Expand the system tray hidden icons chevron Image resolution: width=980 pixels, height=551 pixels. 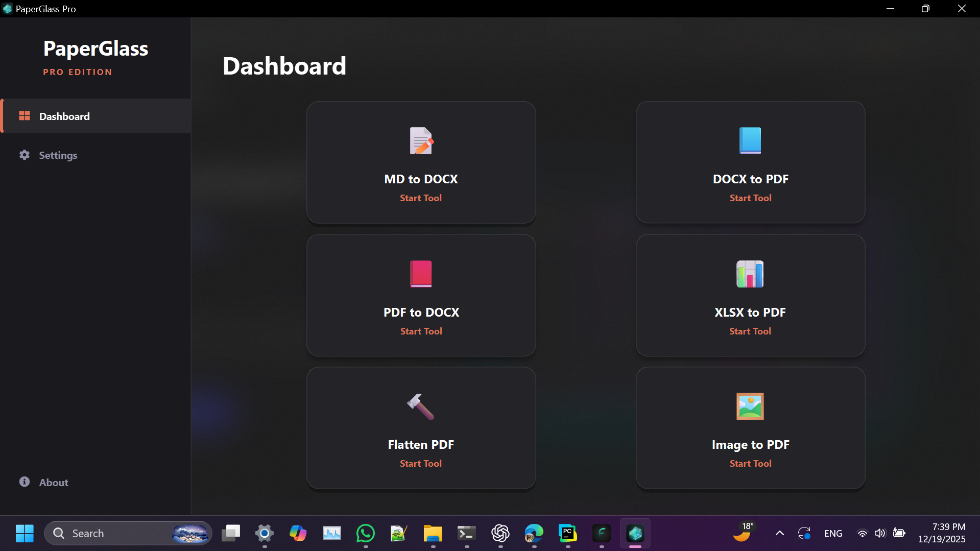pos(779,533)
